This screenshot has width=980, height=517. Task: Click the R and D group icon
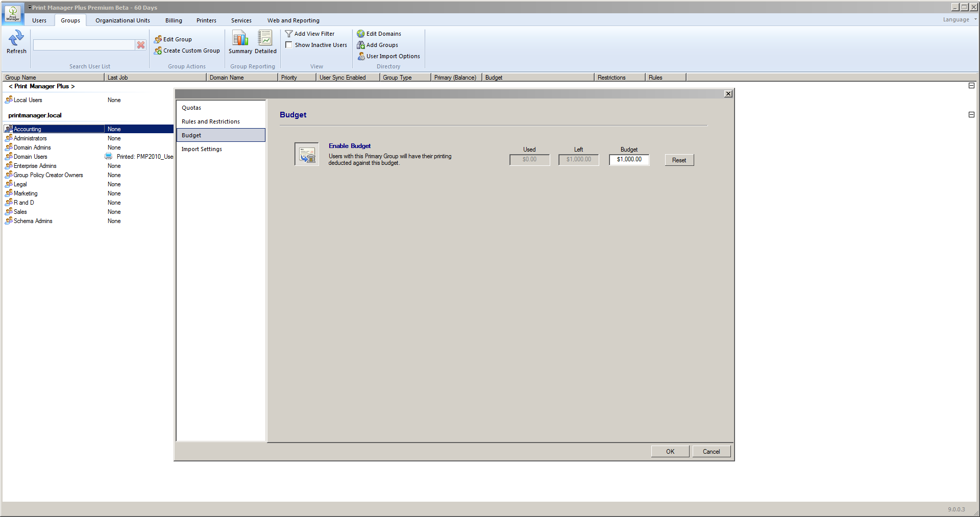pos(9,202)
